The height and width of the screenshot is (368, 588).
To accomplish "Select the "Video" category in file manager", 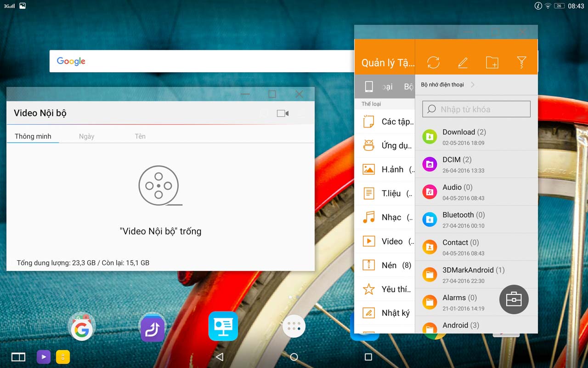I will [x=385, y=241].
